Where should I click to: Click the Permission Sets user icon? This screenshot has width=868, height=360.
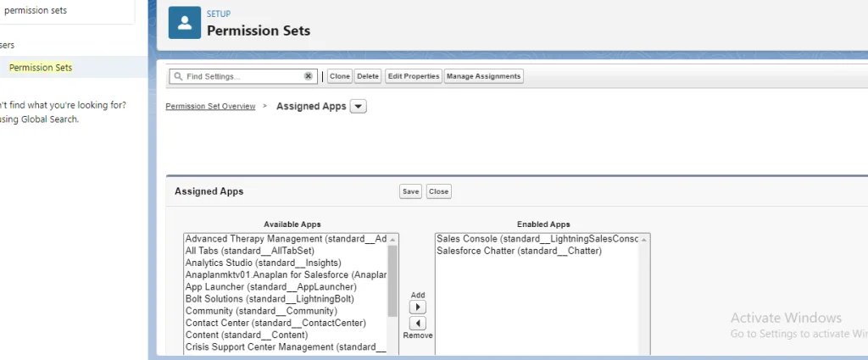pos(184,23)
